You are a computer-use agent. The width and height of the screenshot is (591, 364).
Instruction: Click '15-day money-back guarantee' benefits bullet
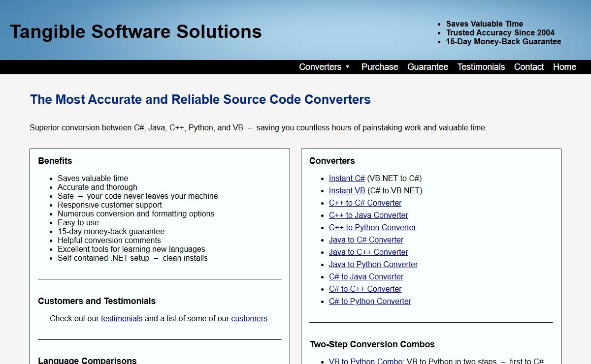[x=111, y=231]
